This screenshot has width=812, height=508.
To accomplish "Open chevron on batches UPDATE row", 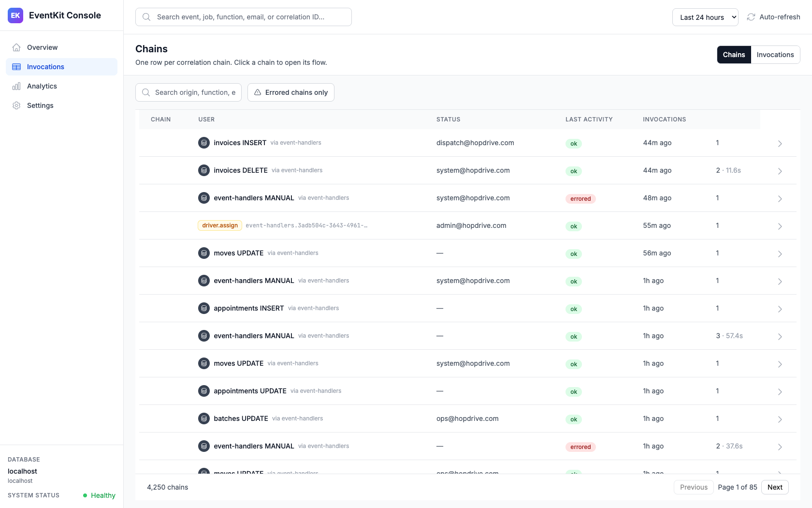I will click(x=780, y=419).
